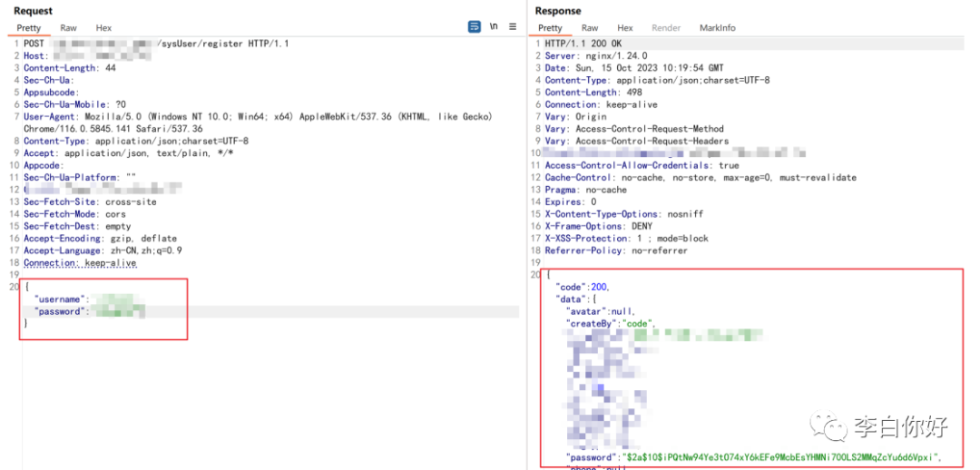
Task: Click the Sec-Ch-Ua-Mobile: ?0 header
Action: point(75,104)
